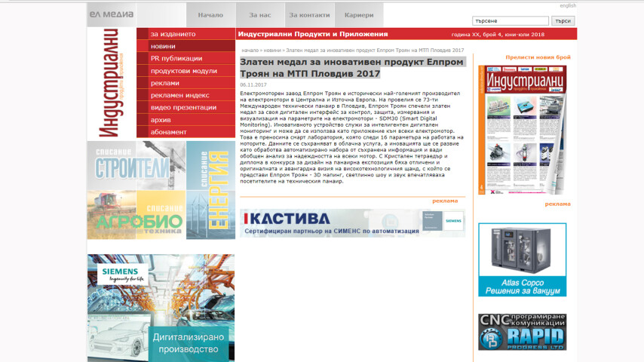Viewport: 644px width, 362px height.
Task: Click the Siemens logo in the left ad
Action: point(123,274)
